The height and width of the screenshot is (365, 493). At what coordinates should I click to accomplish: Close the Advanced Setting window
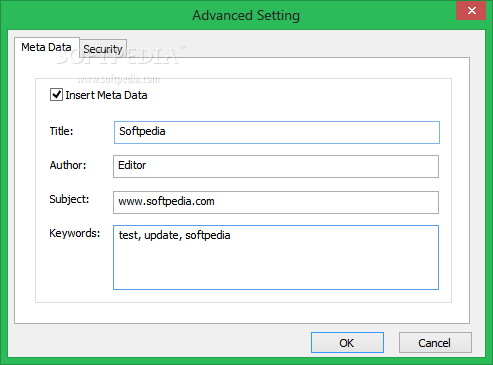(471, 11)
